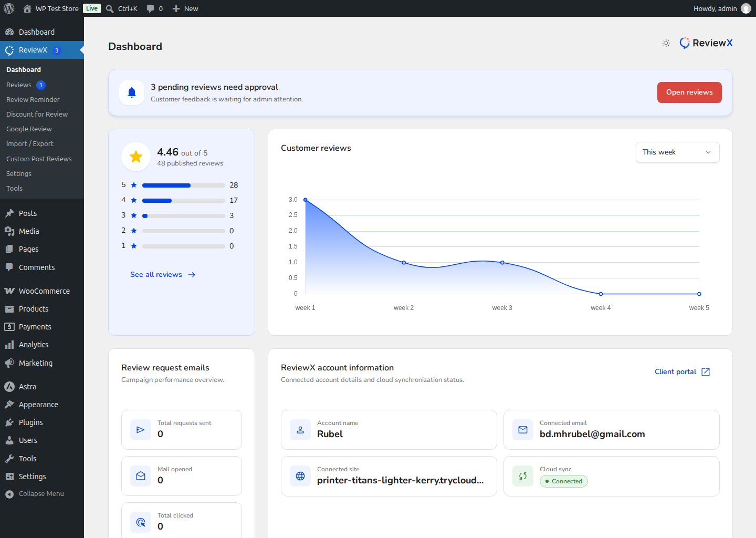756x538 pixels.
Task: Click the Open reviews button
Action: 689,92
